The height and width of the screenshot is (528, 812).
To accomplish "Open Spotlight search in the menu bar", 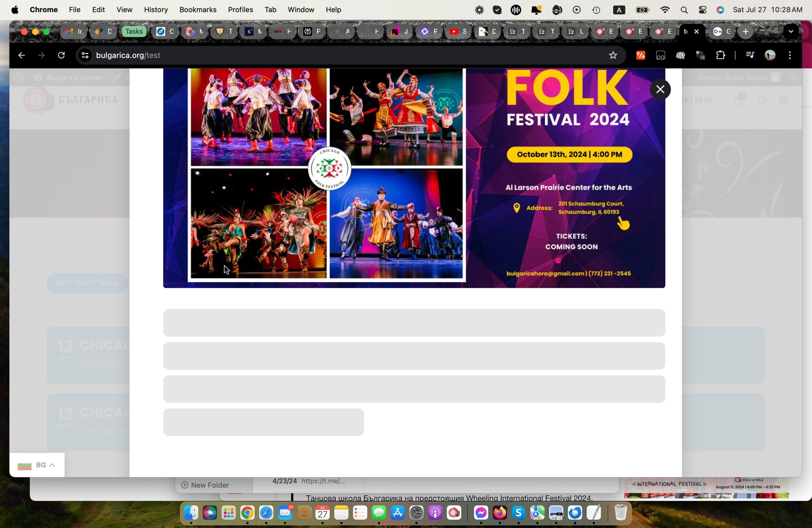I will click(x=684, y=10).
